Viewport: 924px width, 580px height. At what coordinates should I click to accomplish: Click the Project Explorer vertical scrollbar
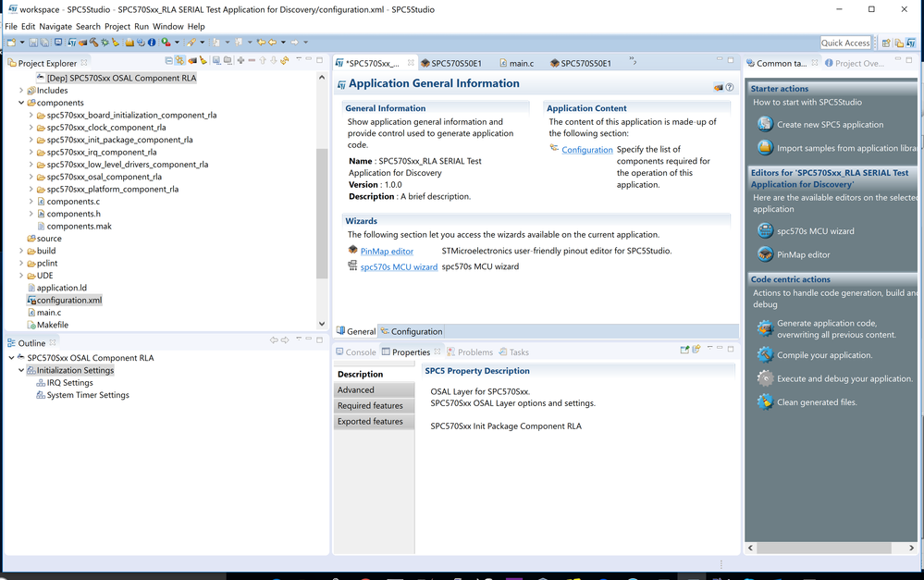click(x=322, y=214)
